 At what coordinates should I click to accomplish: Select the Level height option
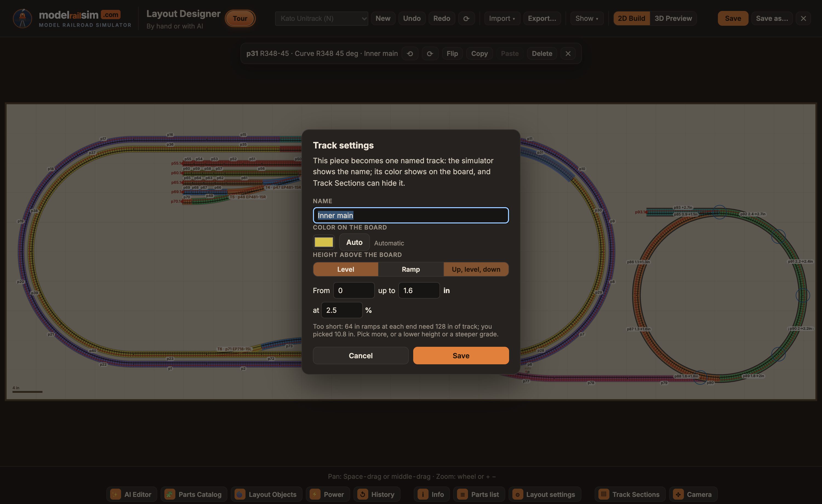346,269
